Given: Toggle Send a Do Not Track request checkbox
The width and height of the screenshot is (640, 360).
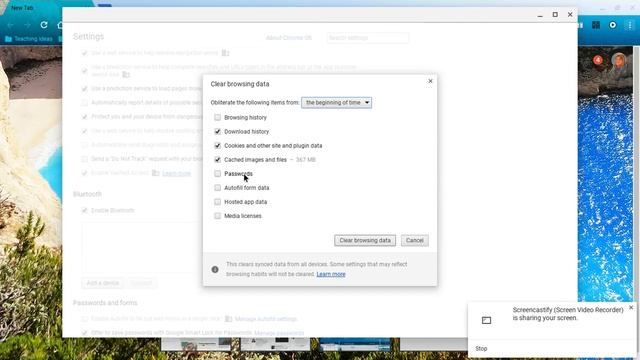Looking at the screenshot, I should click(84, 159).
